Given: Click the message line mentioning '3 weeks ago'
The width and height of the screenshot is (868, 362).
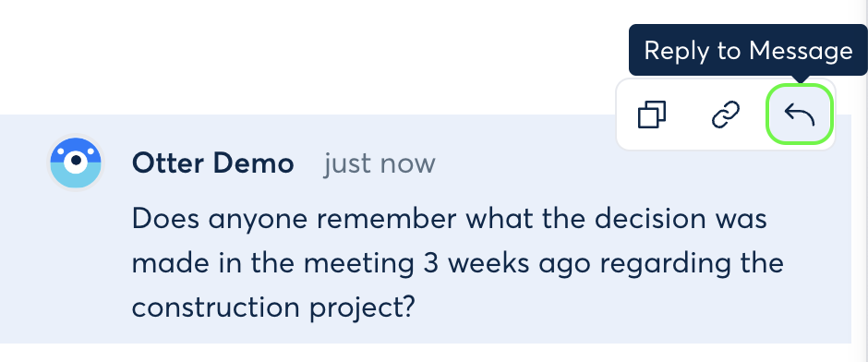Looking at the screenshot, I should pos(457,265).
